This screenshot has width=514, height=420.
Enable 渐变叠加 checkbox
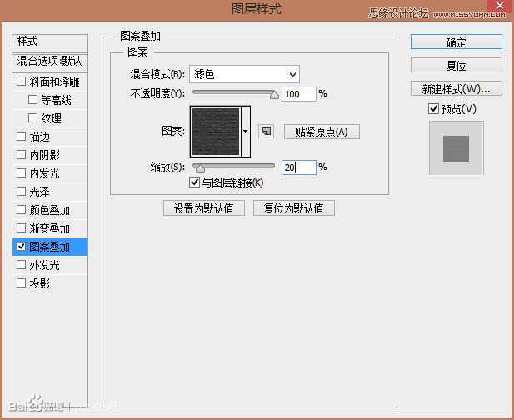[22, 228]
